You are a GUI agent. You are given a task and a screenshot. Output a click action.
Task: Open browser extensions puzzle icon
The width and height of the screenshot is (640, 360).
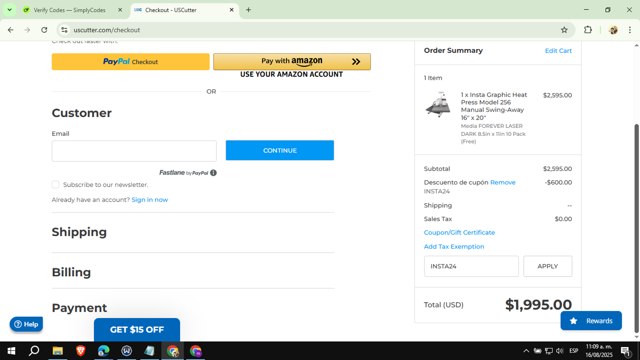point(588,30)
